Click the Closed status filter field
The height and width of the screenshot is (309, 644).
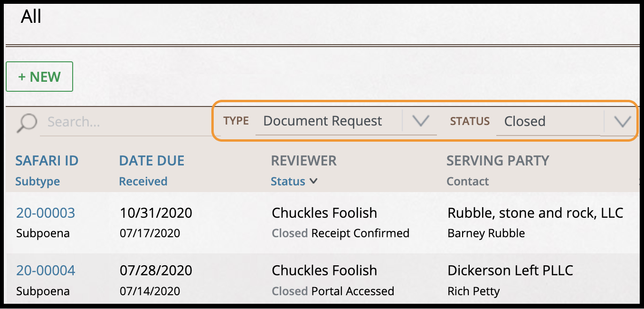pos(546,122)
